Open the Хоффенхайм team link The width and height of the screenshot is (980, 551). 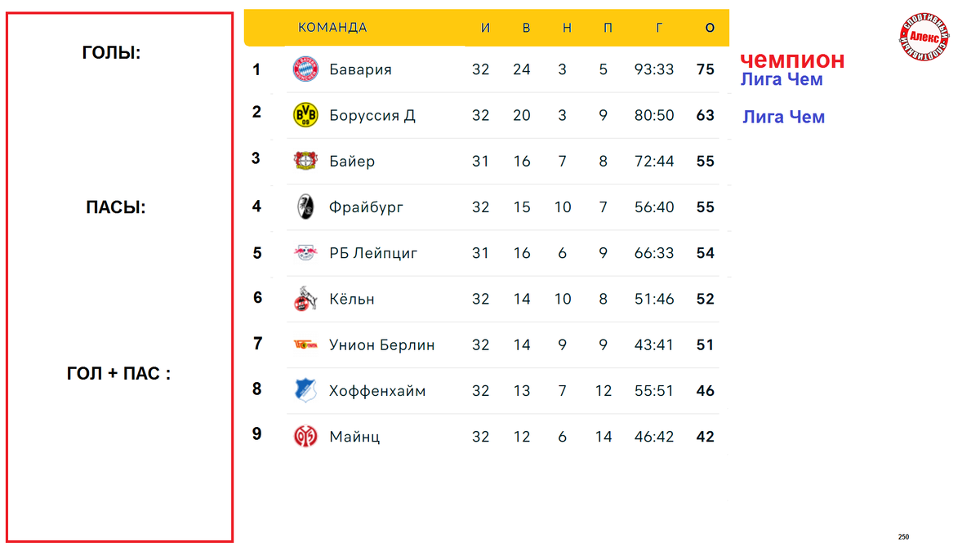tap(377, 391)
